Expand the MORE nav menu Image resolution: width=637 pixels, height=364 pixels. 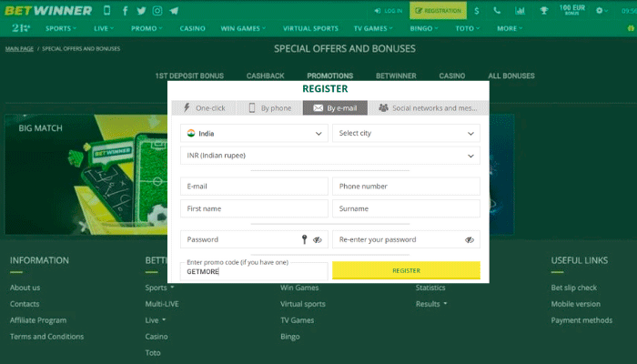(x=510, y=28)
